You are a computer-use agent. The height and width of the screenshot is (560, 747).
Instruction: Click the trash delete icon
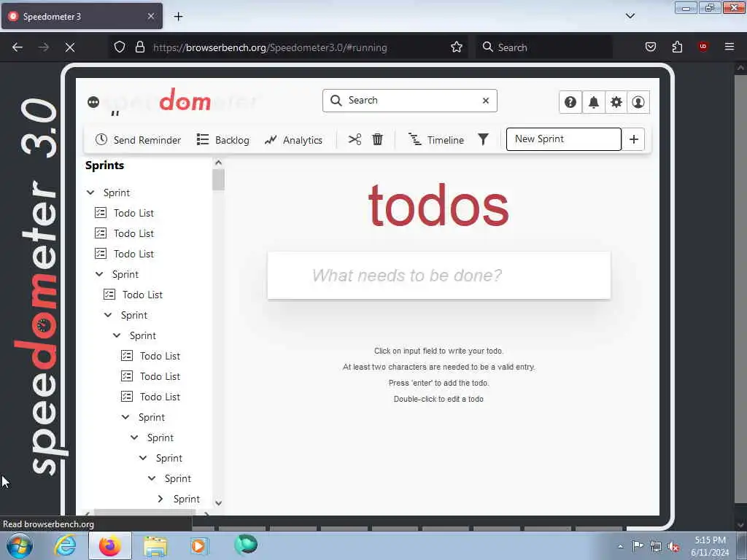[x=377, y=139]
